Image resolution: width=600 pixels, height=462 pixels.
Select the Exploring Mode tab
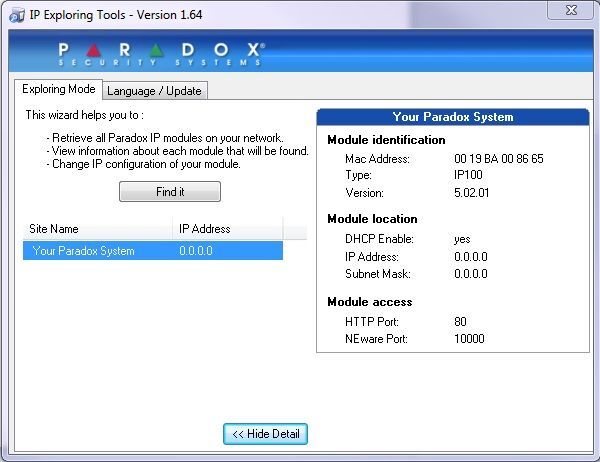59,90
